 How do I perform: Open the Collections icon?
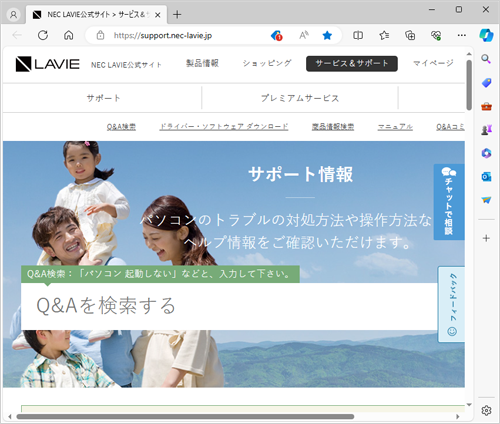tap(410, 35)
